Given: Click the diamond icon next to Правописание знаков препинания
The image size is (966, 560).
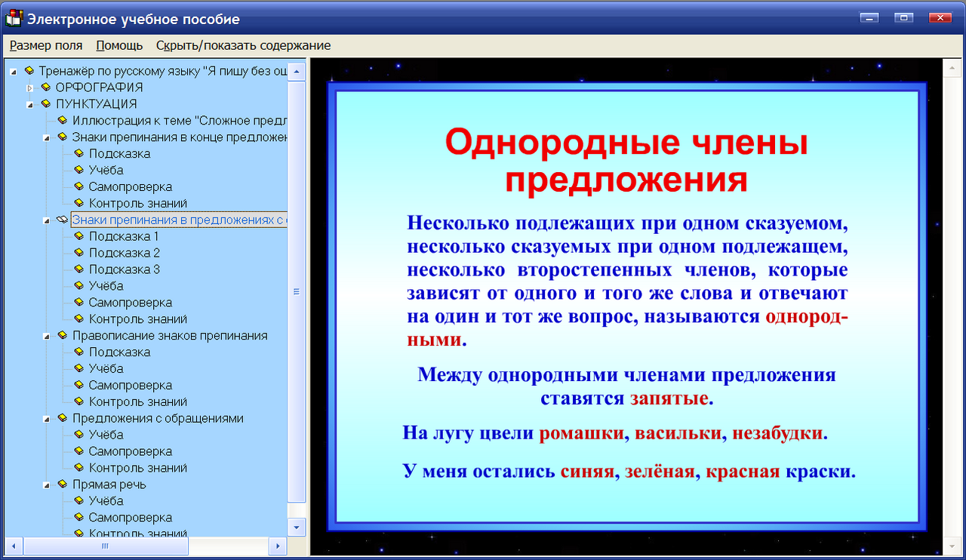Looking at the screenshot, I should tap(61, 335).
